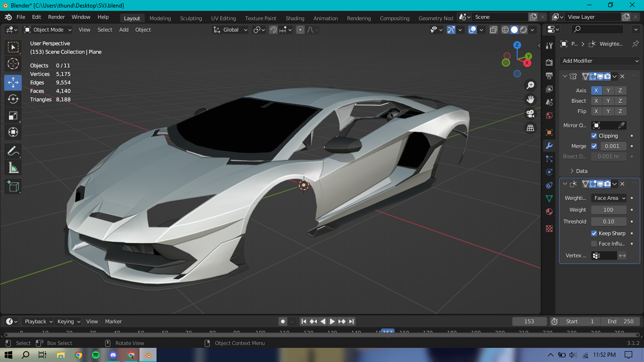Enable the Y axis mirror button
Screen dimensions: 644x362
click(608, 90)
